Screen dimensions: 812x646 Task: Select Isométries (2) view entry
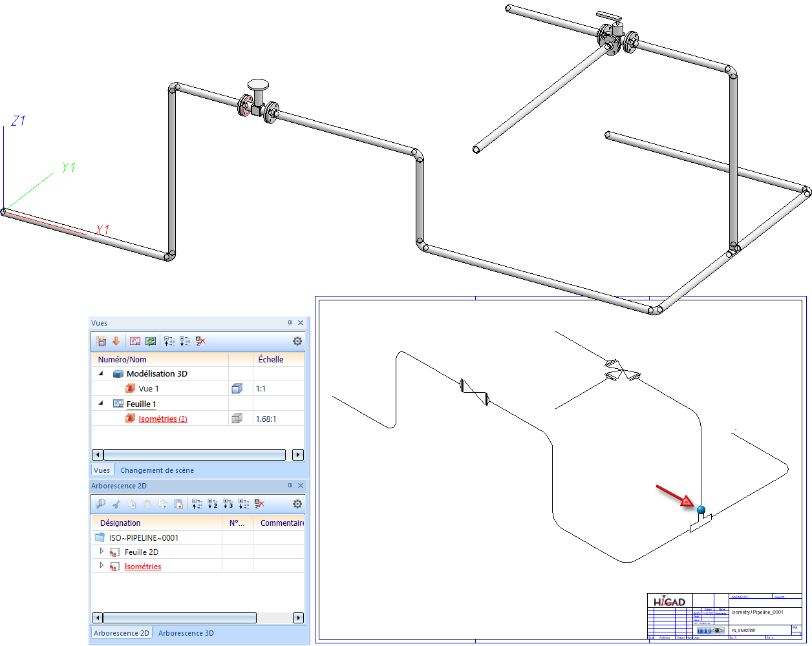pyautogui.click(x=163, y=419)
